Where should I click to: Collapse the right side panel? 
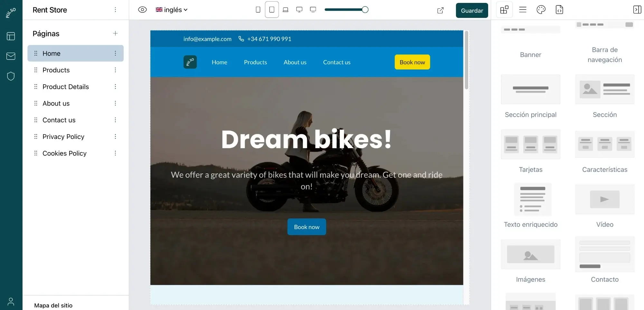tap(637, 10)
